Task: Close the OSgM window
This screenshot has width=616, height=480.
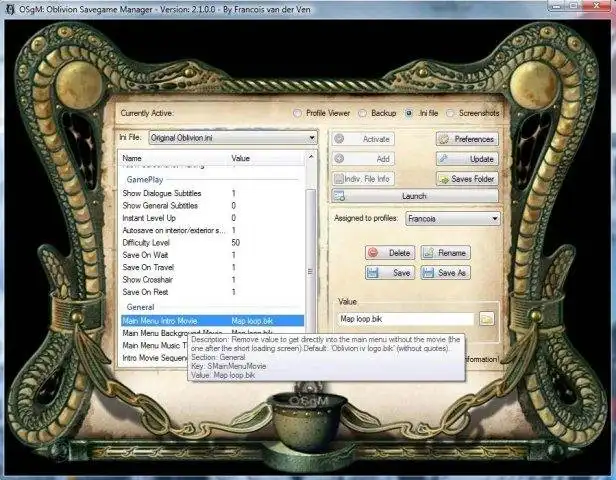Action: coord(596,6)
